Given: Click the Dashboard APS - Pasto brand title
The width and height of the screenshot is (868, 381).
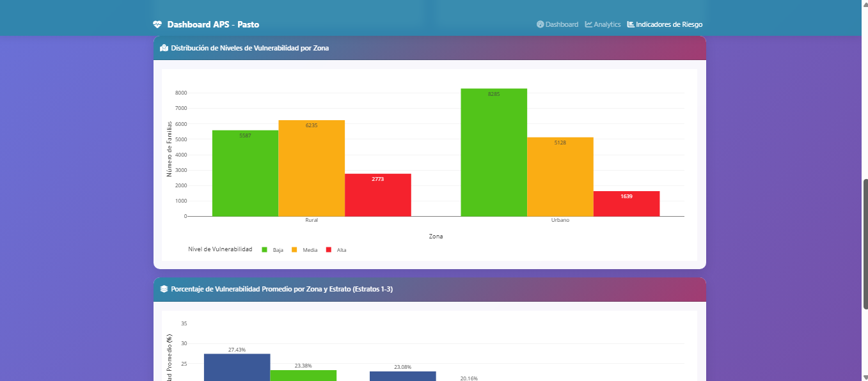Looking at the screenshot, I should tap(213, 25).
